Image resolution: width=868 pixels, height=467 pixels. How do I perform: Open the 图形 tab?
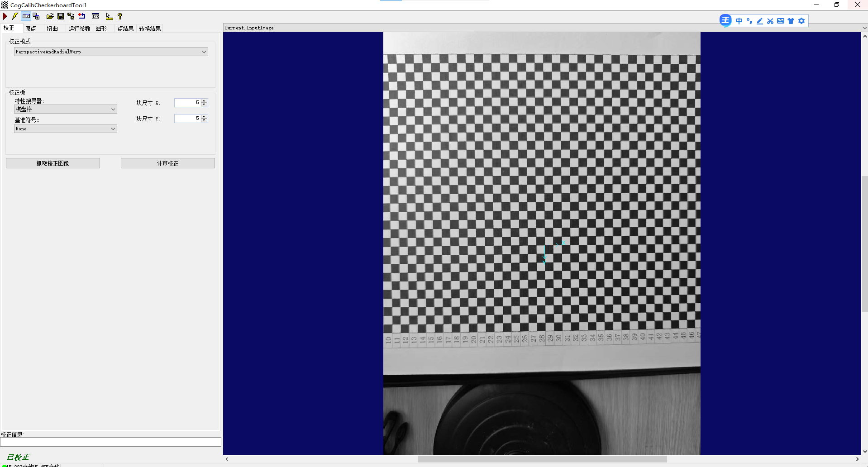tap(101, 29)
